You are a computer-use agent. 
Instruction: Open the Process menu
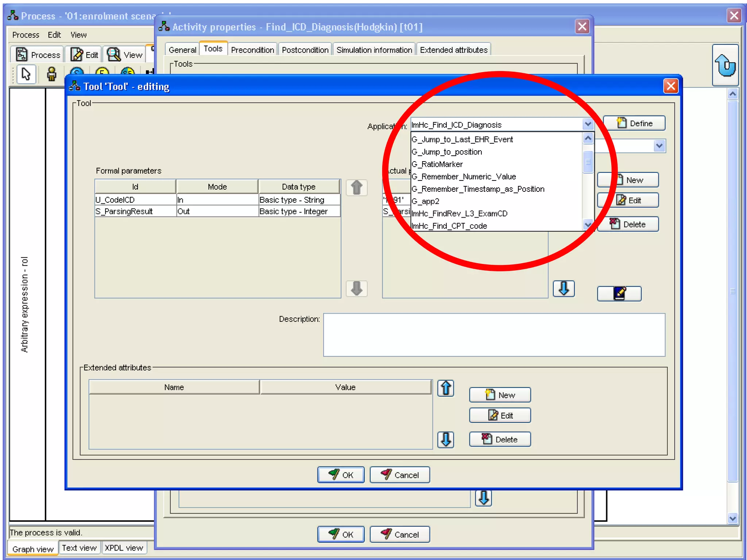[x=26, y=35]
